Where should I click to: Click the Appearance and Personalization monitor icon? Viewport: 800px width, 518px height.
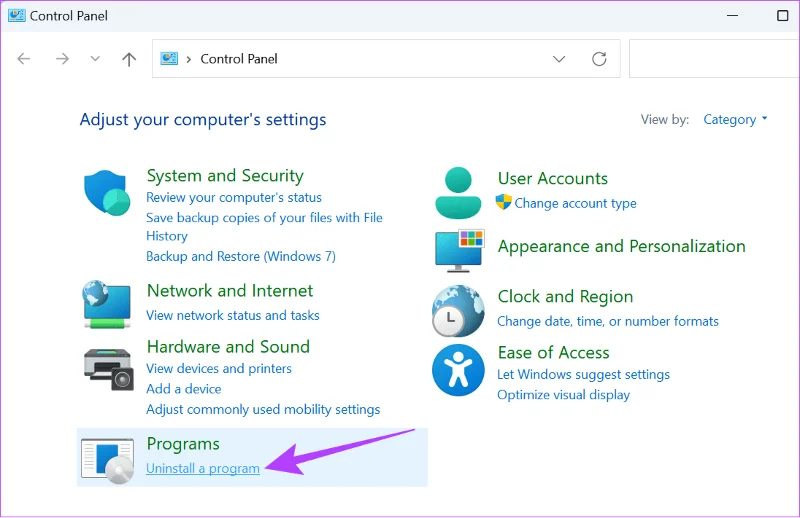[460, 251]
